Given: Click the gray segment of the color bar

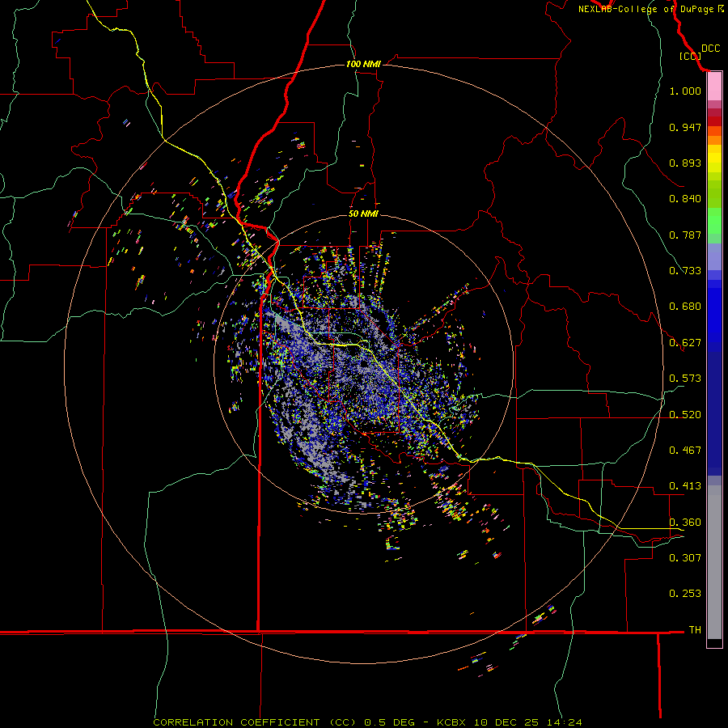Looking at the screenshot, I should tap(714, 562).
